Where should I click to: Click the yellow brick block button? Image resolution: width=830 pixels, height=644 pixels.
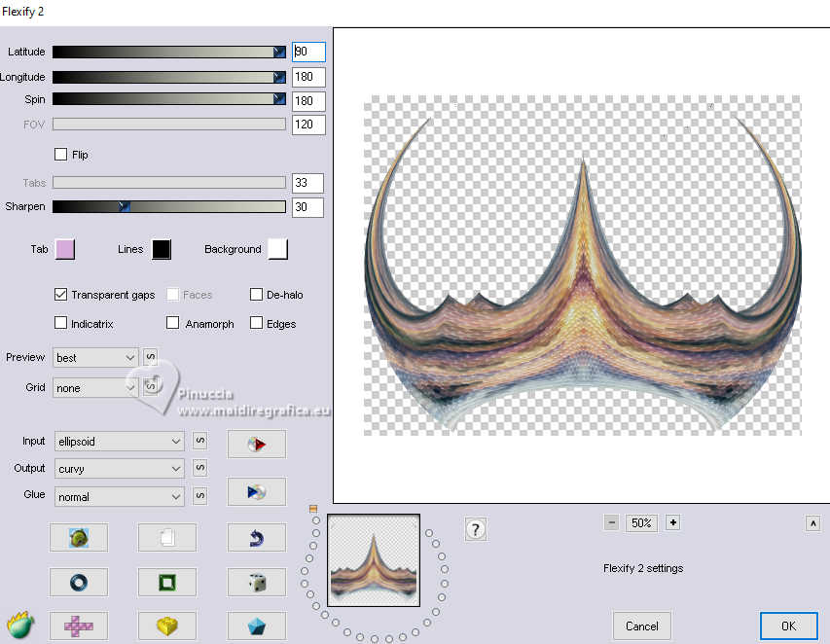[167, 626]
